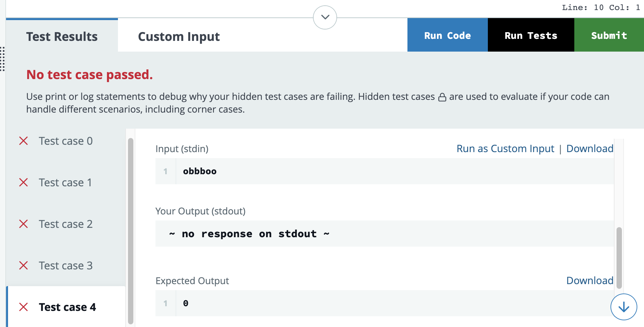Select Test case 3 in the list
This screenshot has width=644, height=327.
point(66,266)
